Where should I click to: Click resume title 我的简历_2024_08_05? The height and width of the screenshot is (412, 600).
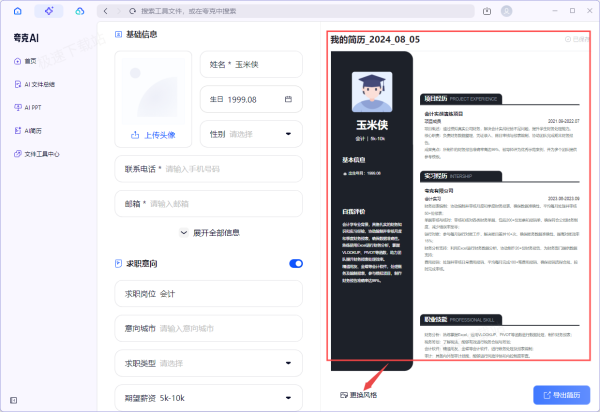[x=375, y=39]
